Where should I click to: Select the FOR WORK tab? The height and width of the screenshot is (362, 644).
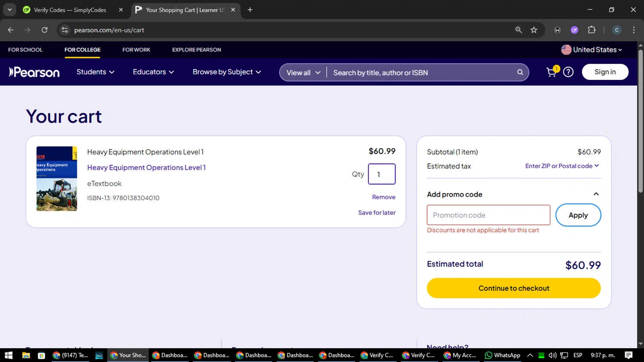136,50
